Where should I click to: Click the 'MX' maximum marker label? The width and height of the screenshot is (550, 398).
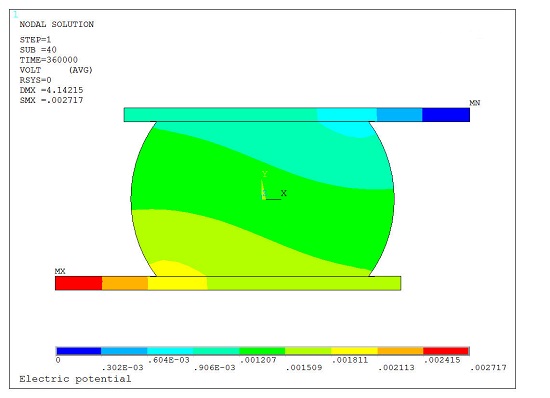pos(60,271)
